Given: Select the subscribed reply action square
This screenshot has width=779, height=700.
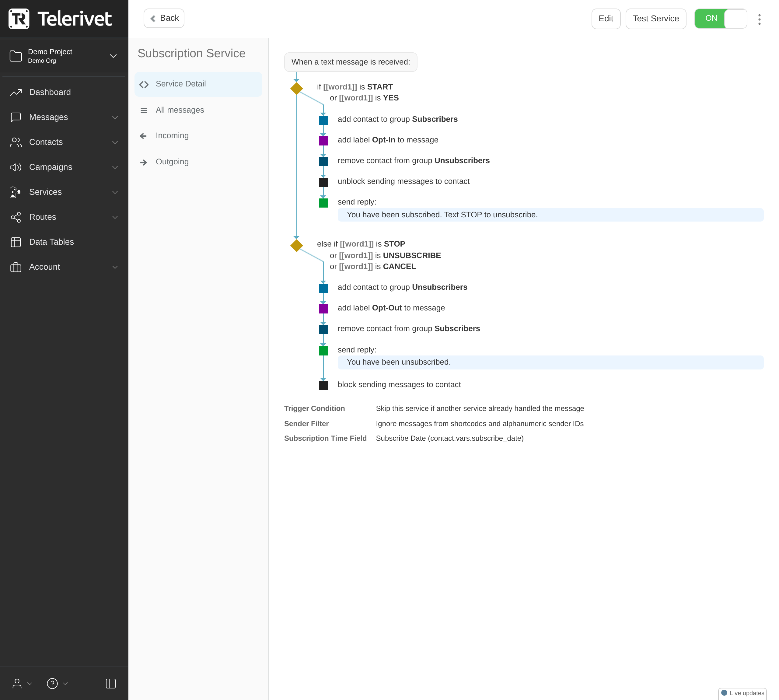Looking at the screenshot, I should pos(323,203).
